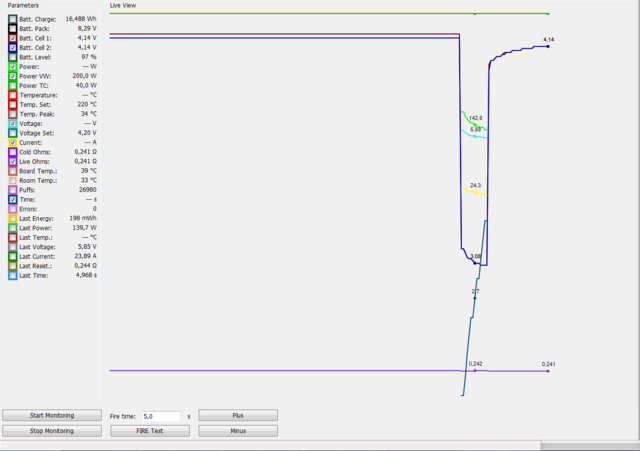Viewport: 640px width, 451px height.
Task: Check the Cold Ohms checkbox
Action: [11, 152]
